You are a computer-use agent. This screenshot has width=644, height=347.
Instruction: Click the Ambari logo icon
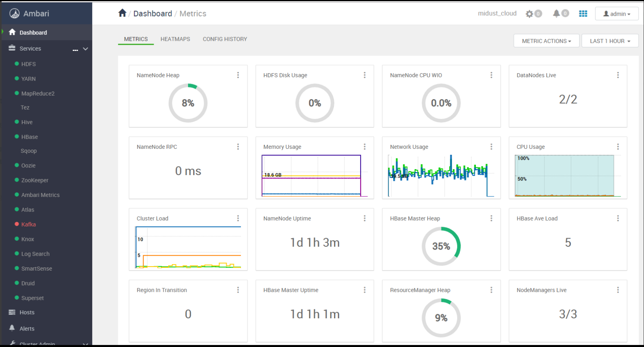[15, 14]
